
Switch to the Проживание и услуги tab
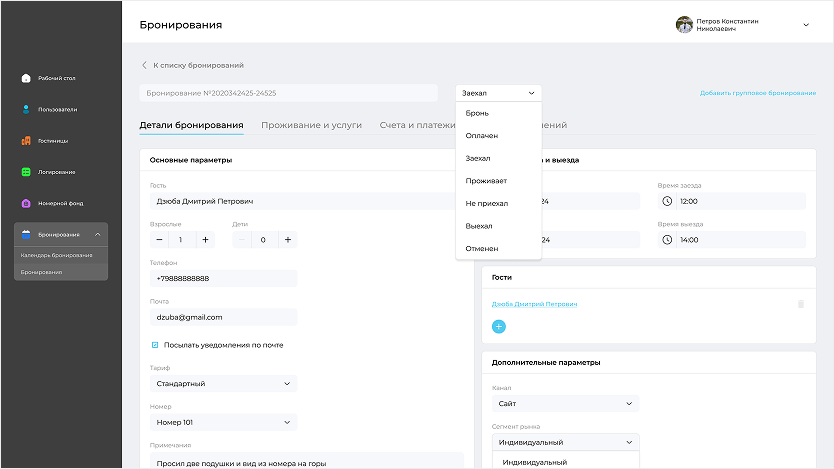click(311, 126)
